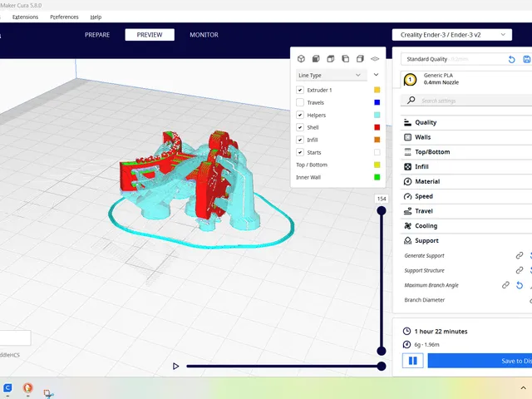Uncheck the Helpers checkbox
This screenshot has height=399, width=532.
300,115
